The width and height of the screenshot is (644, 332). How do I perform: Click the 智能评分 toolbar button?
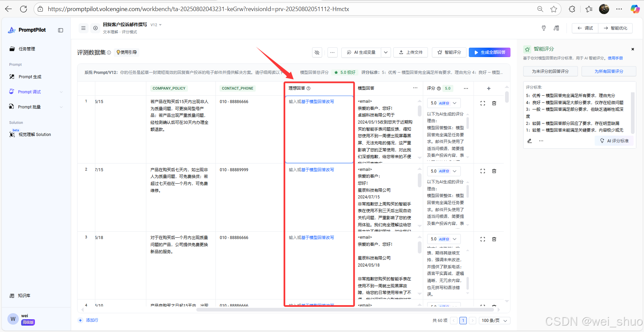(449, 52)
